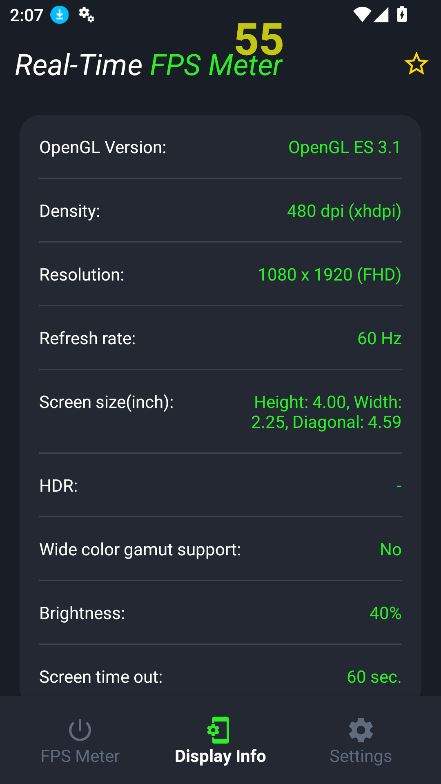Tap the battery charging icon
Image resolution: width=441 pixels, height=784 pixels.
click(x=402, y=14)
